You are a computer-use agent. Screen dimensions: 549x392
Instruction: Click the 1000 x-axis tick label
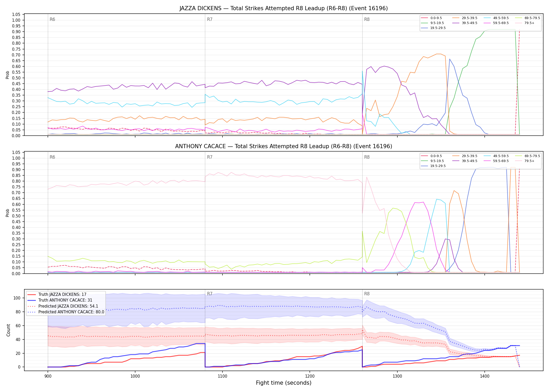tap(135, 376)
